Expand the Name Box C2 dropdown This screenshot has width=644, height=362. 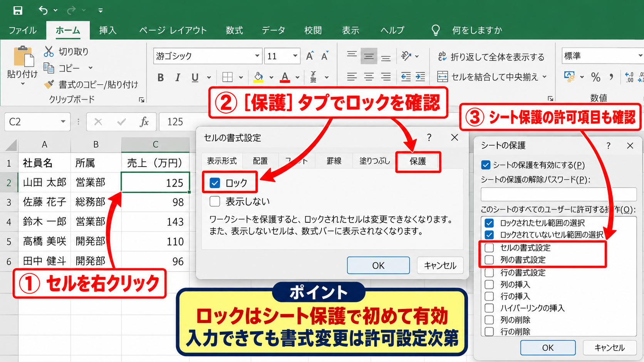[x=63, y=122]
